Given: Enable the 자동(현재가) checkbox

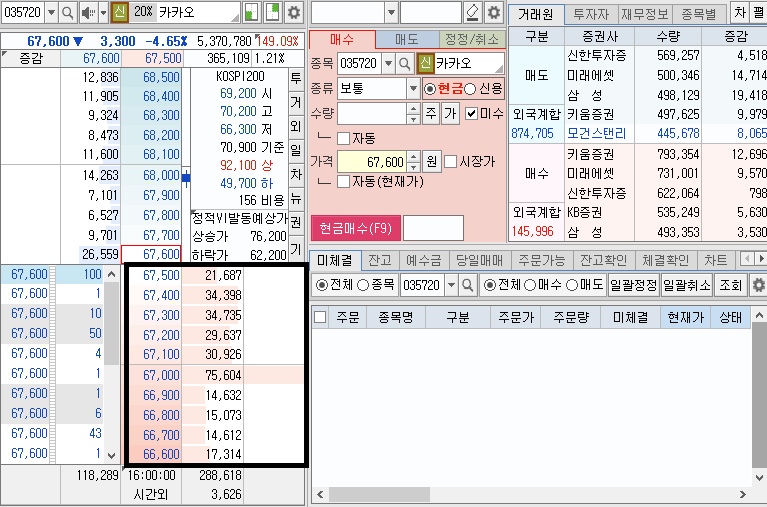Looking at the screenshot, I should point(343,182).
